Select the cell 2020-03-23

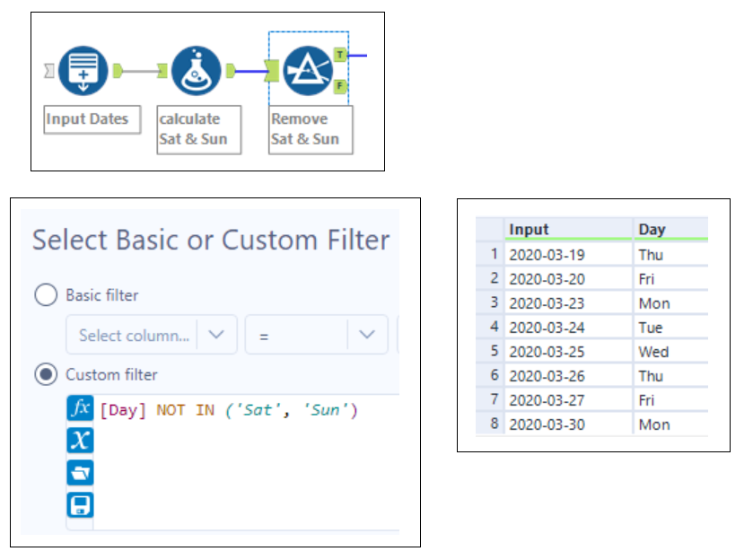coord(568,303)
